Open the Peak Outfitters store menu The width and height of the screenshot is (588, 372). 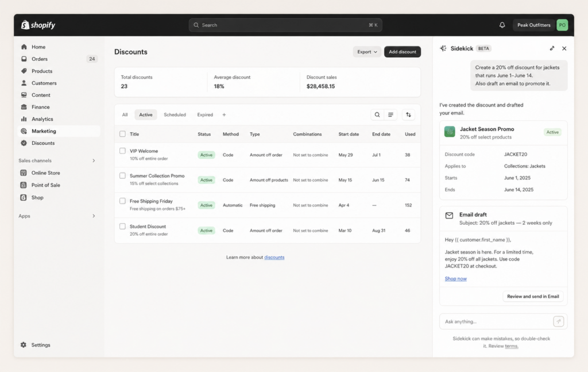coord(533,25)
